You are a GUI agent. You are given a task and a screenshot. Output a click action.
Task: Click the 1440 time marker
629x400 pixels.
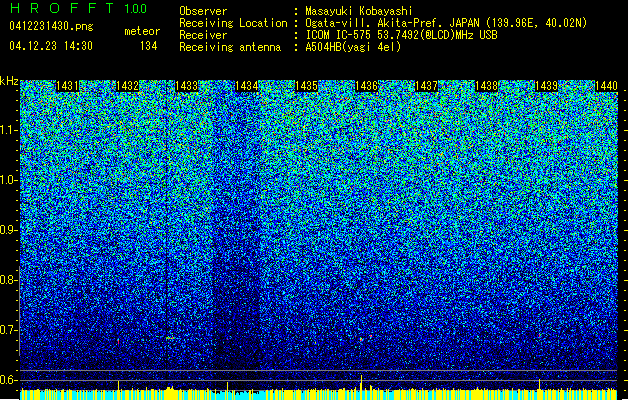point(606,86)
